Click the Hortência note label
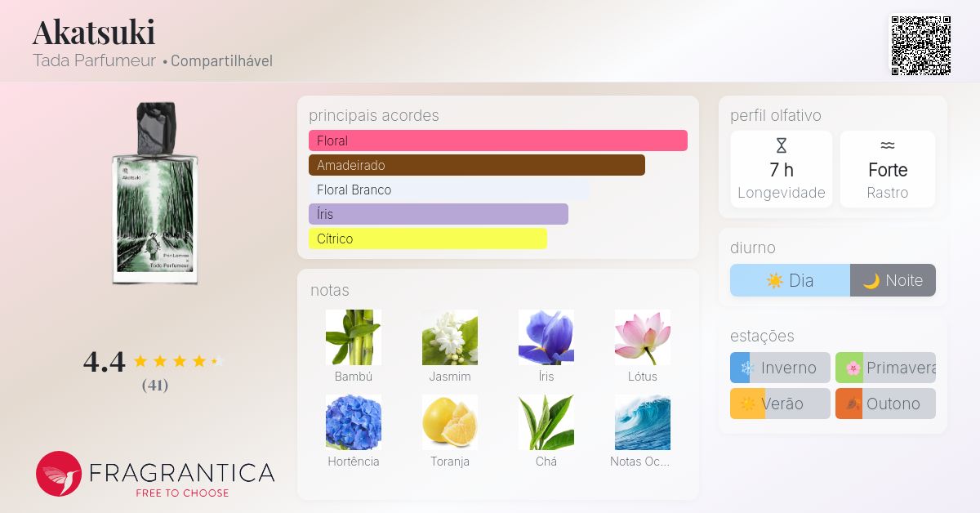Screen dimensions: 980x513 (354, 462)
